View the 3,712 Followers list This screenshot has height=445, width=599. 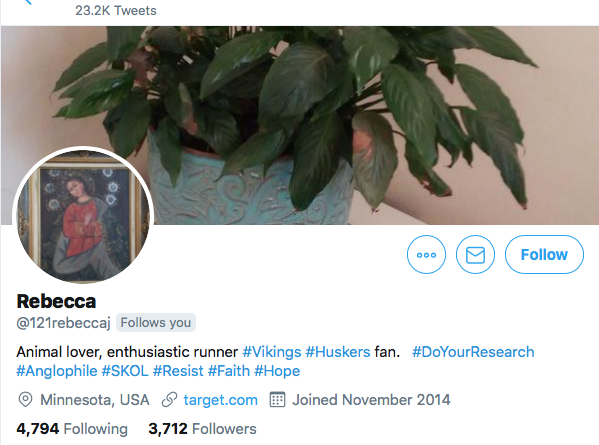coord(202,429)
